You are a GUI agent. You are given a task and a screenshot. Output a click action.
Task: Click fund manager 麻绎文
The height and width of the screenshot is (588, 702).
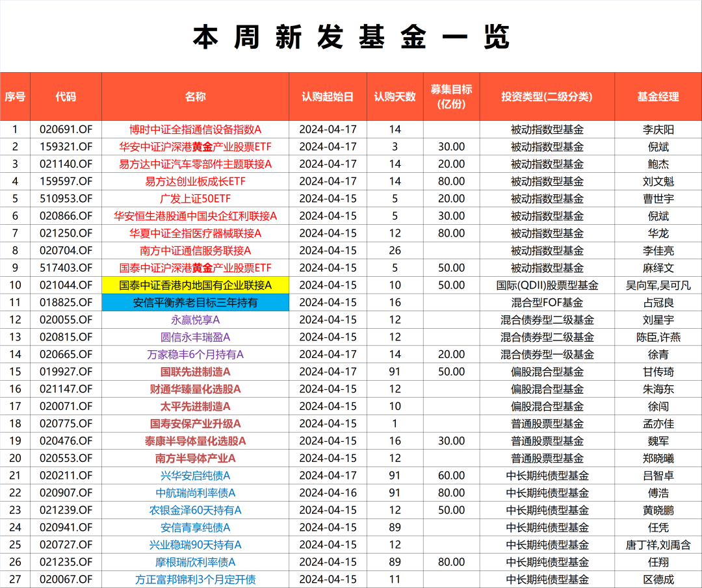tap(658, 268)
